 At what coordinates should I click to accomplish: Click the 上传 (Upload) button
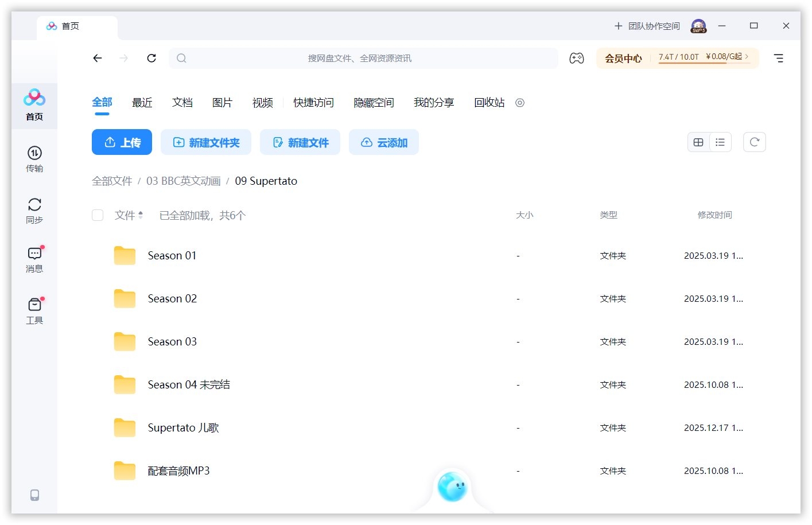point(122,142)
